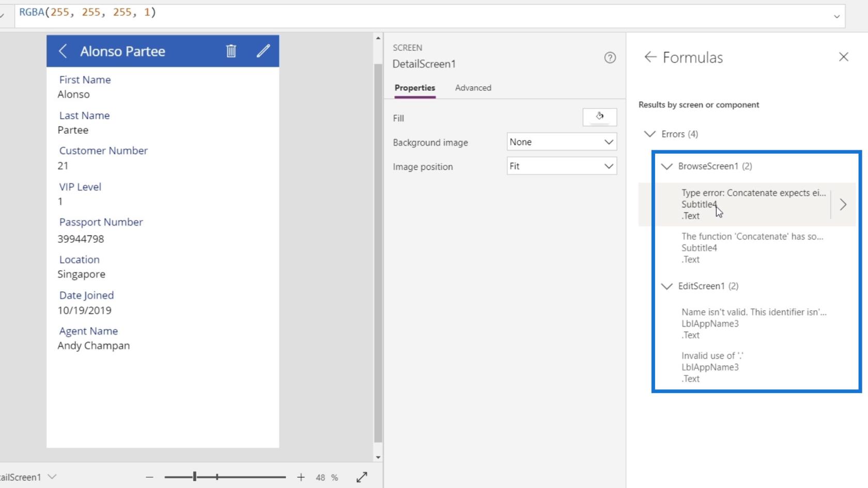Image resolution: width=868 pixels, height=488 pixels.
Task: Collapse the BrowseScreen1 (2) group
Action: (x=667, y=166)
